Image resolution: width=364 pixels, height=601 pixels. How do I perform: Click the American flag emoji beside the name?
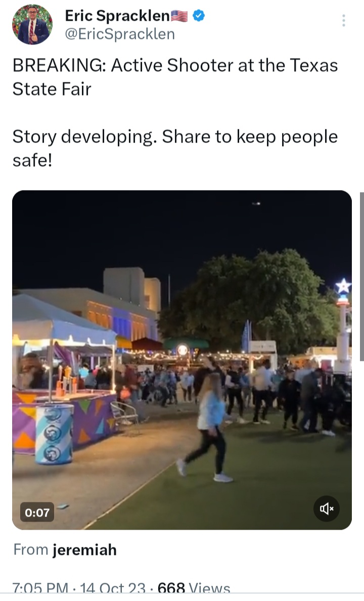[x=179, y=16]
